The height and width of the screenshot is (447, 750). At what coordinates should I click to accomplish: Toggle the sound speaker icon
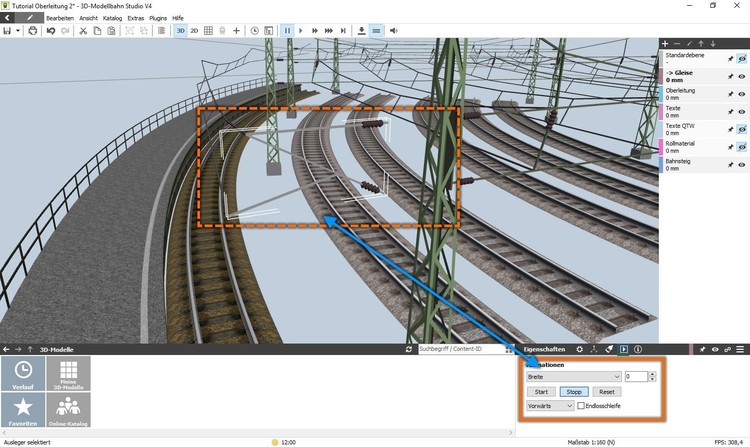393,31
